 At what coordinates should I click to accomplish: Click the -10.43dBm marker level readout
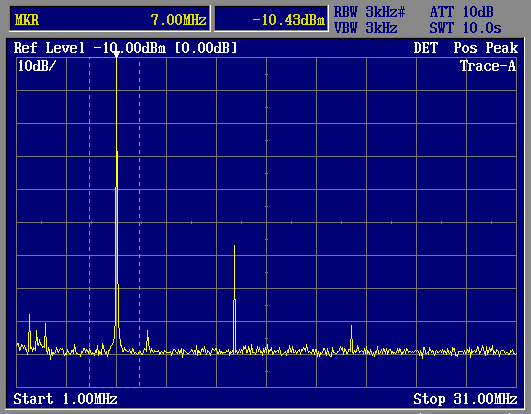point(271,19)
